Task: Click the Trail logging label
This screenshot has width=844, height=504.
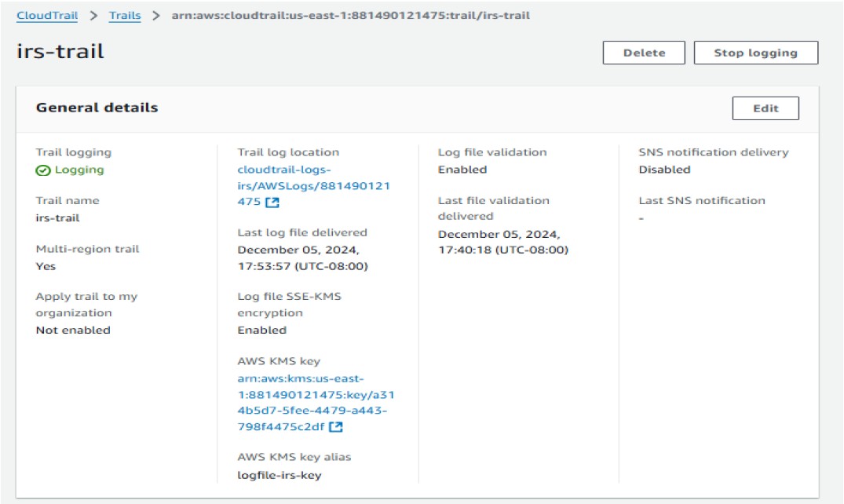Action: 74,152
